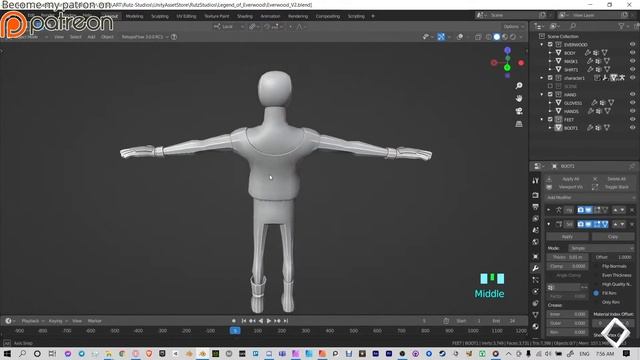This screenshot has width=640, height=360.
Task: Click the zoom viewport magnifier icon
Action: pyautogui.click(x=519, y=86)
